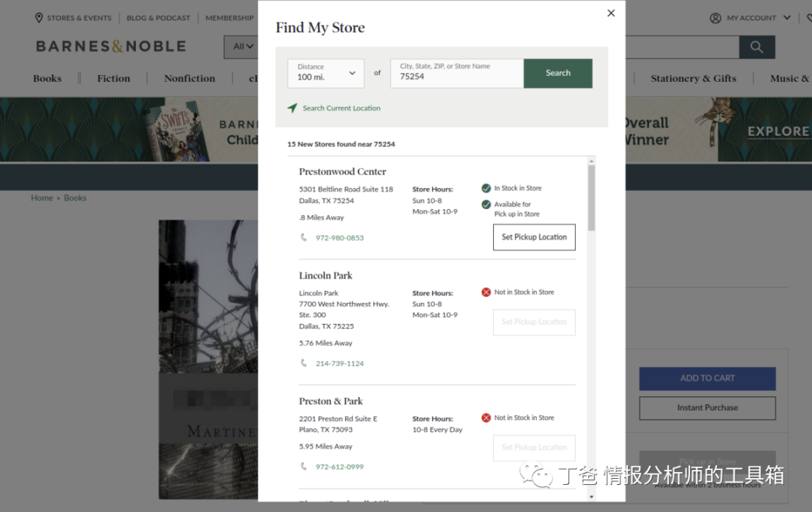Click the magnifying glass search icon

click(x=756, y=47)
